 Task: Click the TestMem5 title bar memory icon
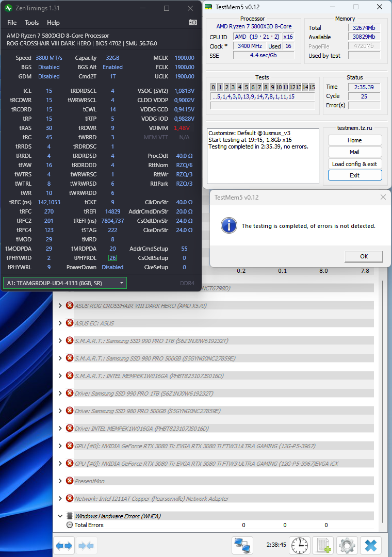click(x=208, y=7)
